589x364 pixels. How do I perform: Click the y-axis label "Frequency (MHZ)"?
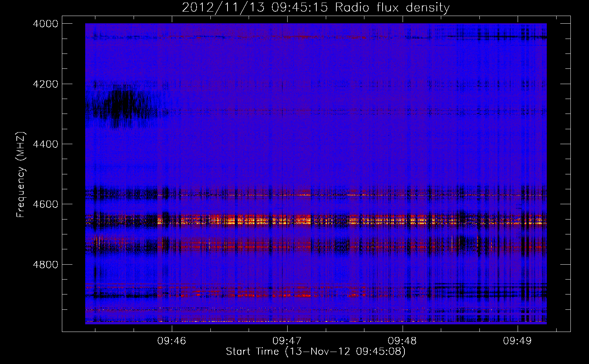21,175
